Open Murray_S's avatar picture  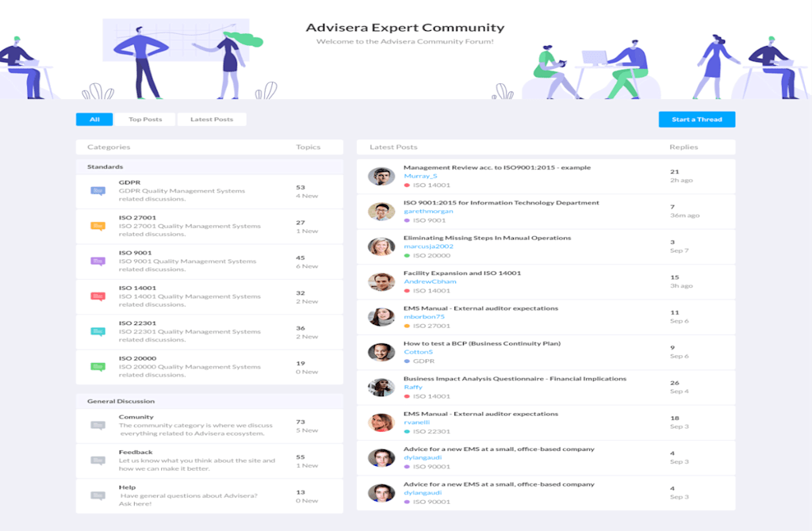click(x=381, y=177)
